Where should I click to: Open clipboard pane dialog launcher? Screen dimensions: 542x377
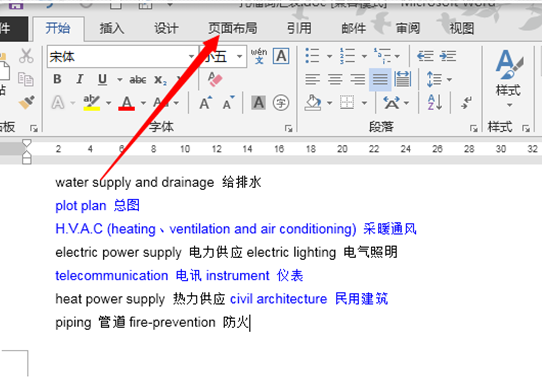pos(34,128)
